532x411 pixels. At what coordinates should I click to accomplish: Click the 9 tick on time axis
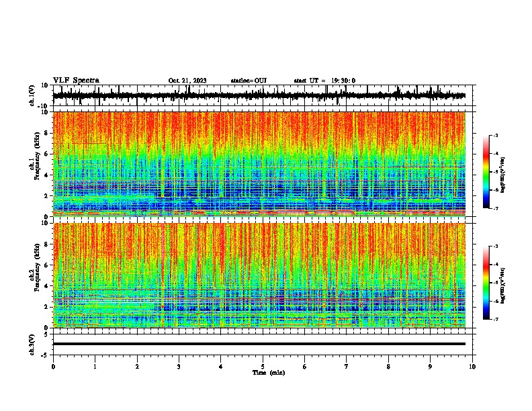[430, 367]
